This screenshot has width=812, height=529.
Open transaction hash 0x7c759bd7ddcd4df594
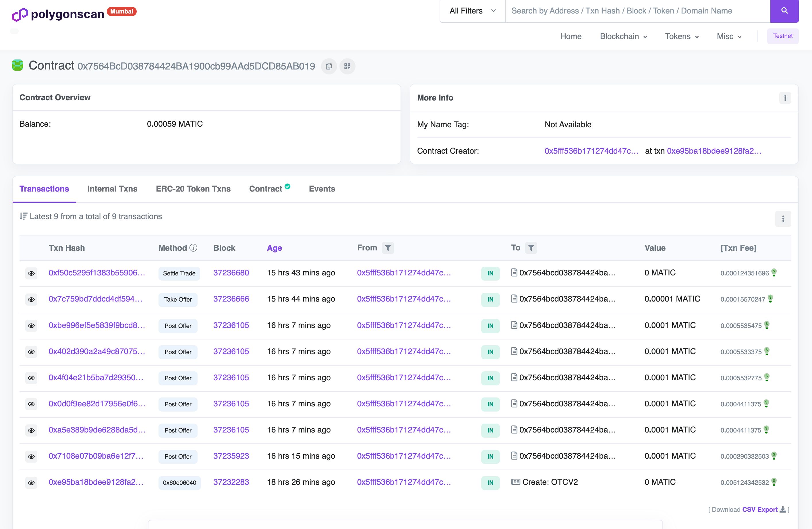[x=96, y=299]
